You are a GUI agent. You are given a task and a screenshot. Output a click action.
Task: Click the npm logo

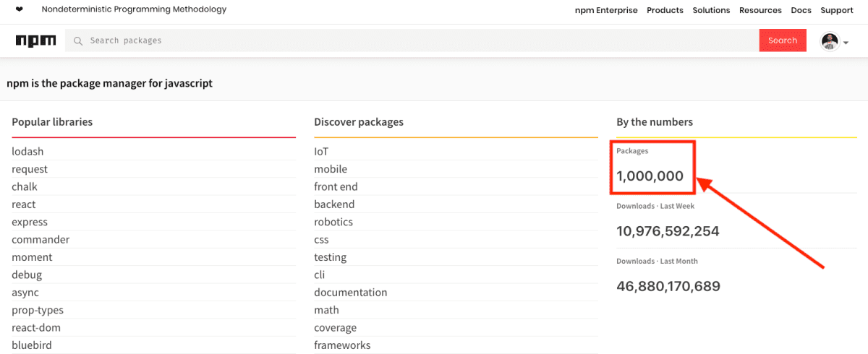click(x=35, y=40)
